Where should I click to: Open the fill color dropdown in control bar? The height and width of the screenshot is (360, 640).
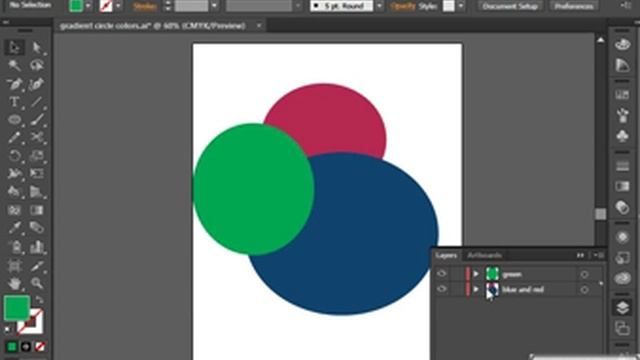(x=88, y=6)
